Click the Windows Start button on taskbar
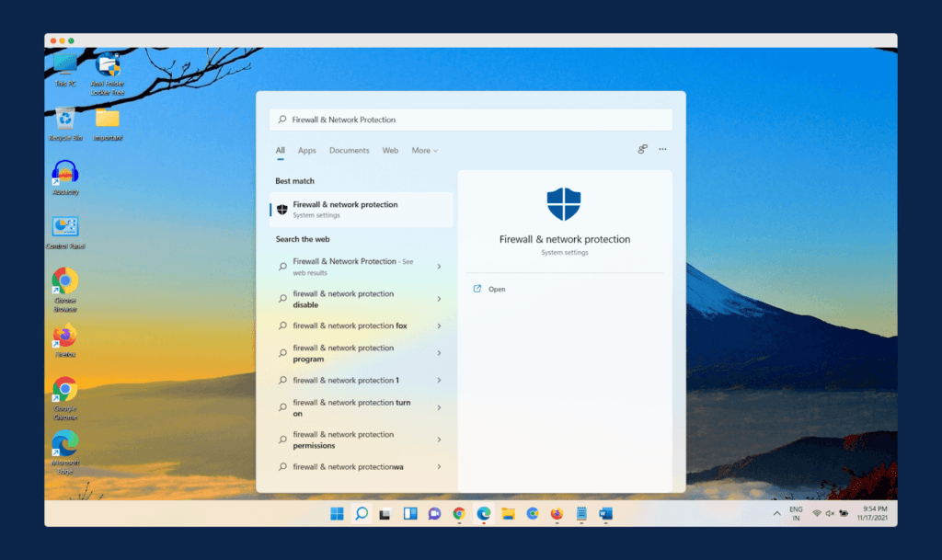Viewport: 942px width, 560px height. pyautogui.click(x=338, y=513)
